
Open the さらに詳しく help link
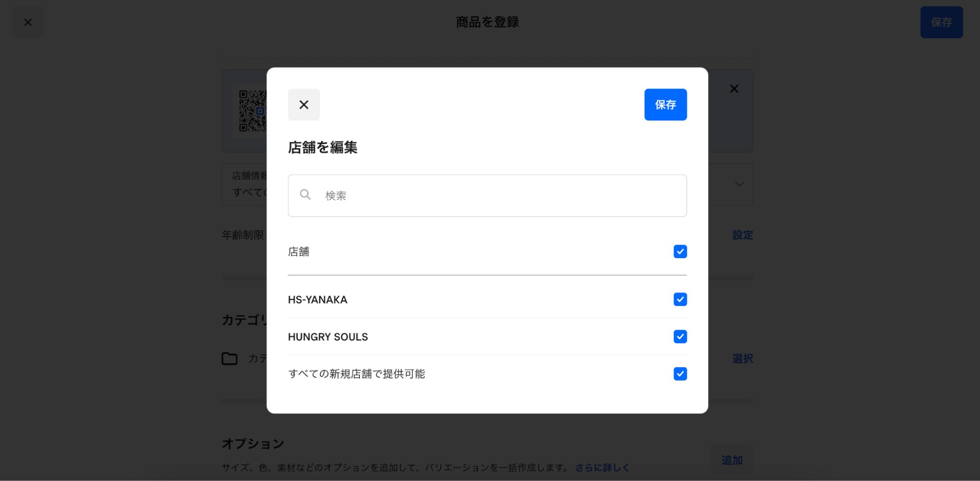[x=602, y=467]
